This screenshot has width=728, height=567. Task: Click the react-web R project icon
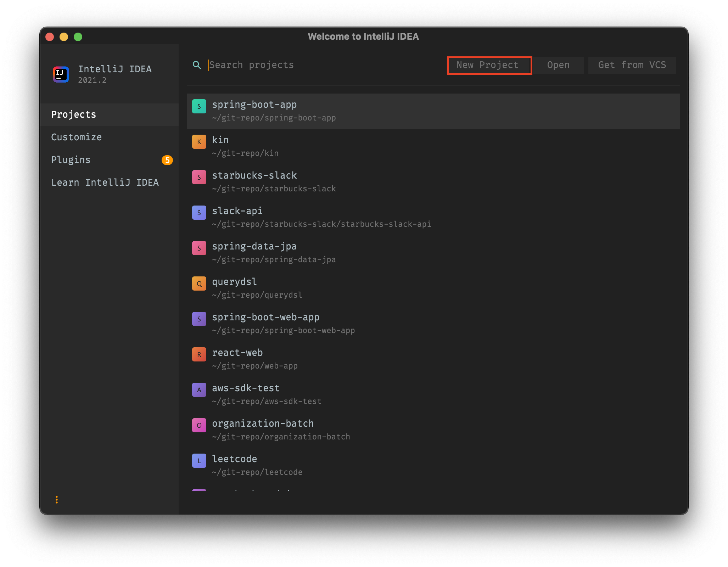pyautogui.click(x=199, y=354)
